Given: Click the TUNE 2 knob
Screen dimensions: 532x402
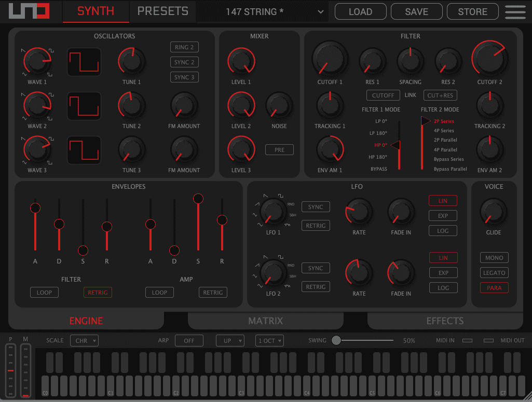Looking at the screenshot, I should click(x=132, y=105).
